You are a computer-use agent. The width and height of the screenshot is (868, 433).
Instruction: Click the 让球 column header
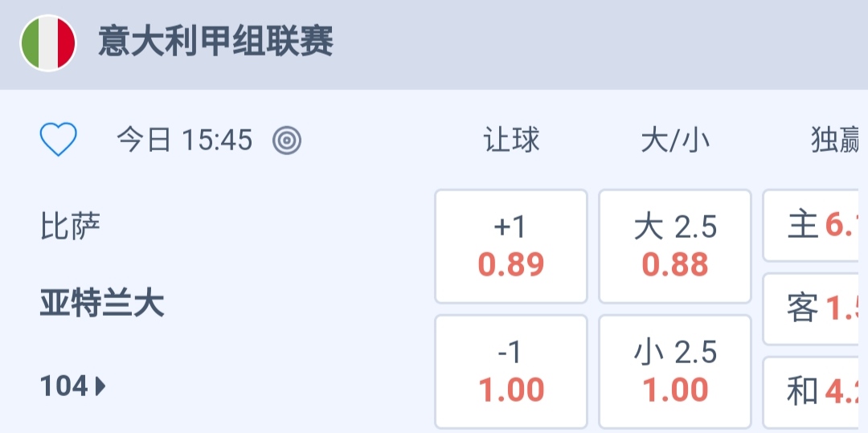click(511, 141)
